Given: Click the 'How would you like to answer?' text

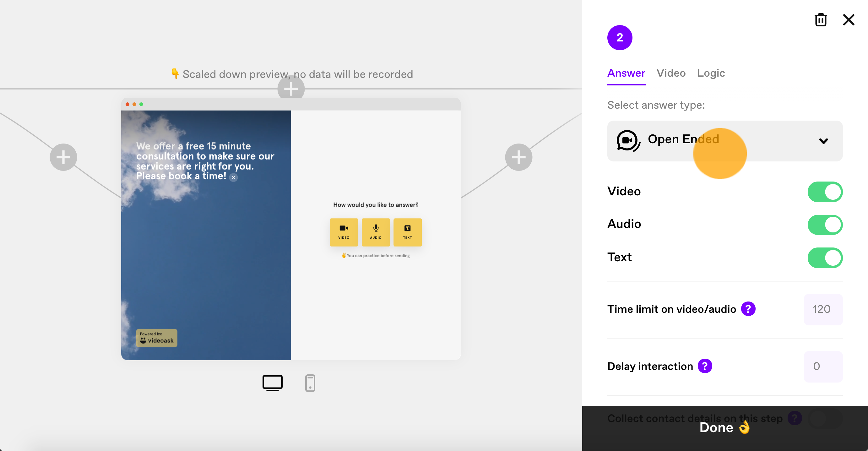Looking at the screenshot, I should [x=376, y=204].
